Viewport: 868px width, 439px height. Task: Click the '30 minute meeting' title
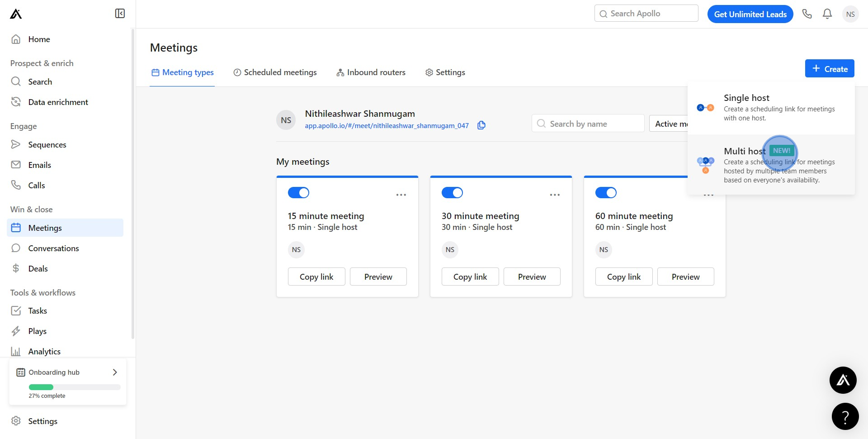tap(481, 216)
